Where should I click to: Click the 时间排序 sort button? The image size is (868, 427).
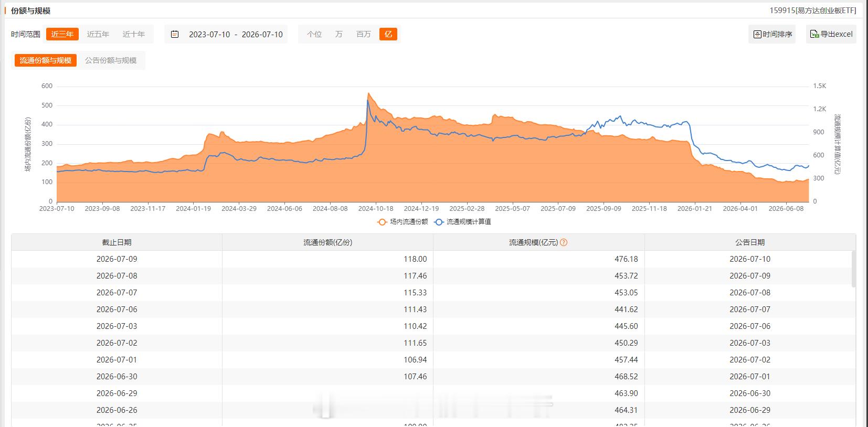(772, 34)
